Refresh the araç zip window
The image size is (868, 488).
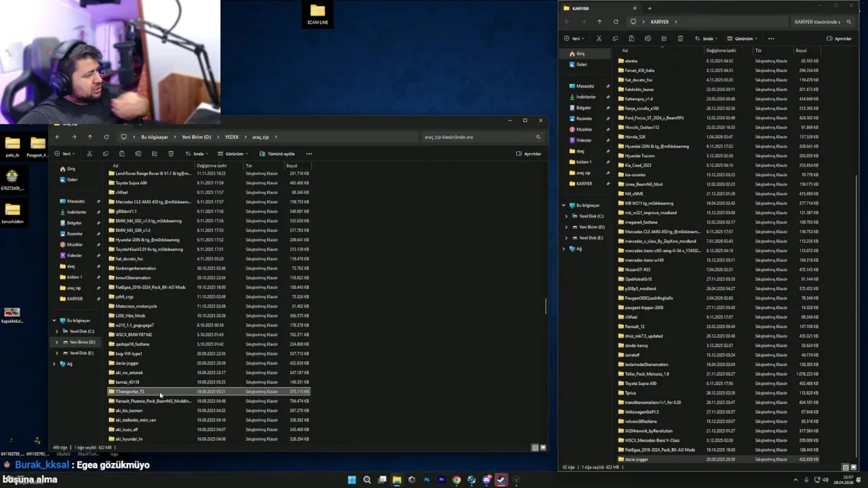pos(106,137)
